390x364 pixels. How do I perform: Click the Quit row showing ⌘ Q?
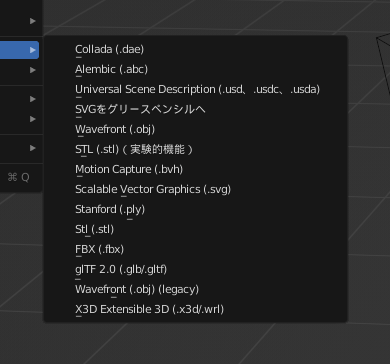click(x=19, y=177)
